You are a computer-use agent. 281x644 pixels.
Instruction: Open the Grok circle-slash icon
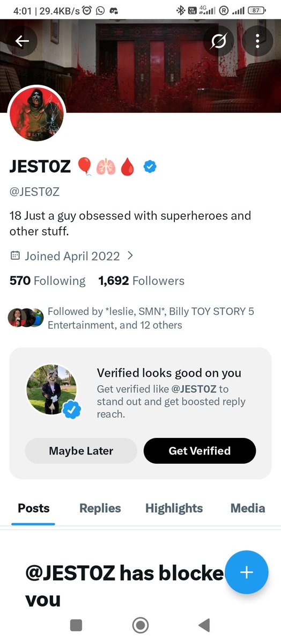tap(218, 41)
